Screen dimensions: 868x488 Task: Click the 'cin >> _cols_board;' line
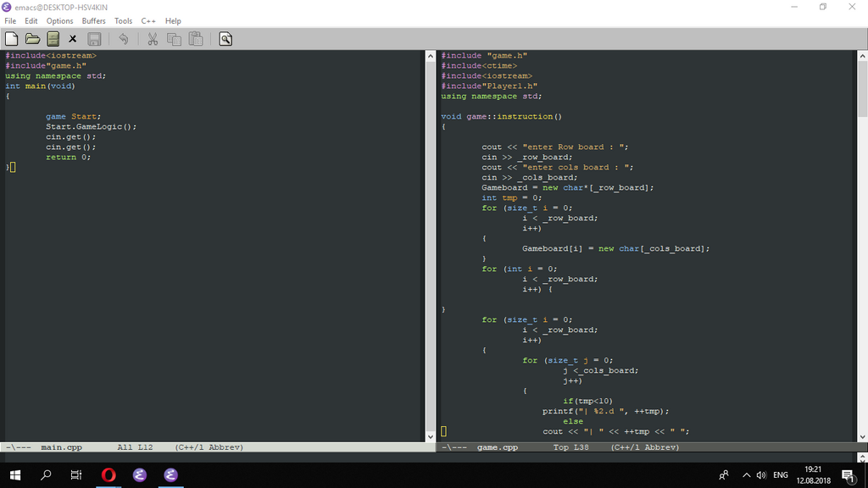pyautogui.click(x=529, y=178)
